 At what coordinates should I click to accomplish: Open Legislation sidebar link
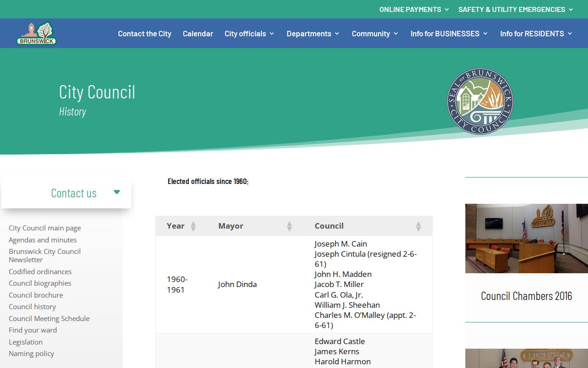click(26, 342)
